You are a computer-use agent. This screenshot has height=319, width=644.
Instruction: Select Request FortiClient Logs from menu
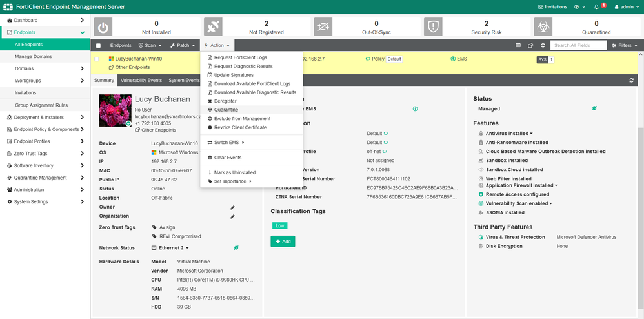[x=252, y=57]
